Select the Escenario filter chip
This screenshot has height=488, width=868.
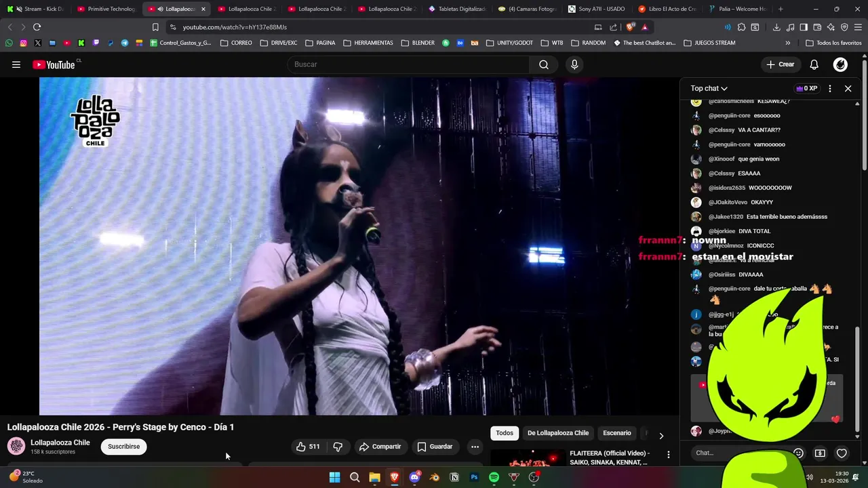[617, 433]
